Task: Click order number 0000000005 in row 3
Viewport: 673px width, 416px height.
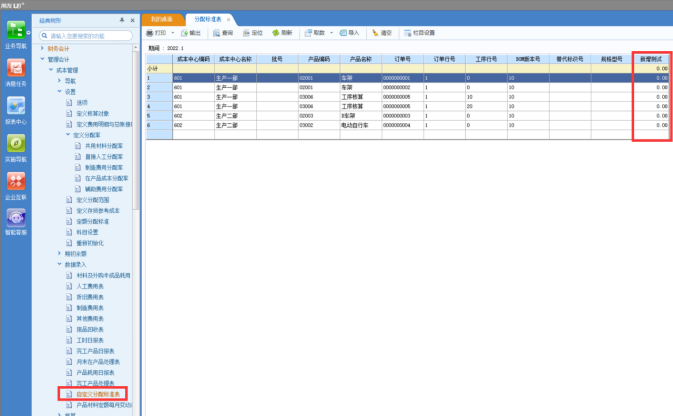Action: [403, 97]
